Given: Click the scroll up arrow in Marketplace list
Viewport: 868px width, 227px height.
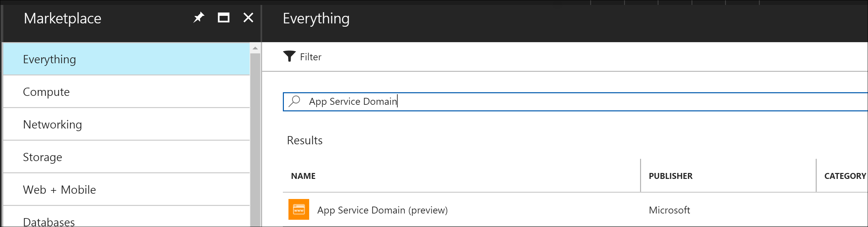Looking at the screenshot, I should click(x=255, y=48).
